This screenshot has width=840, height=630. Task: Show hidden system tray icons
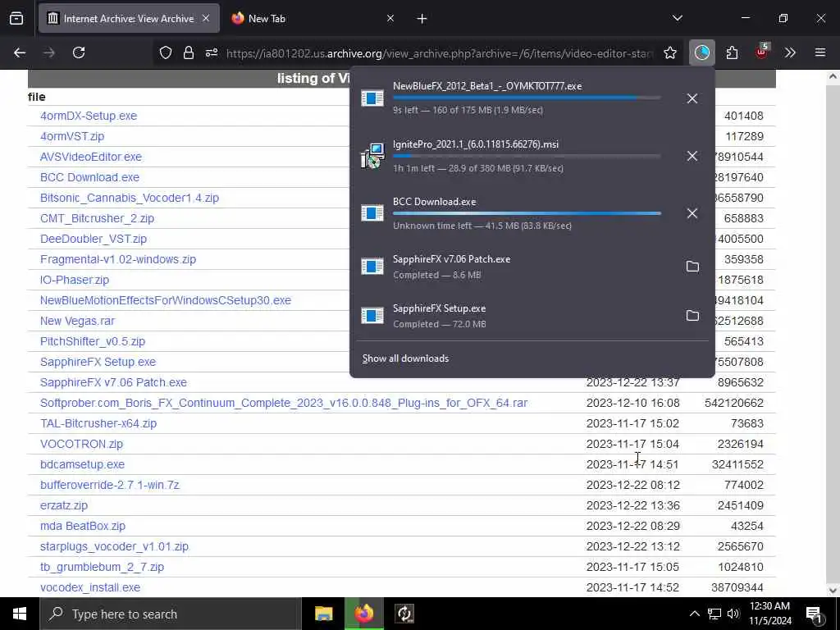[x=694, y=614]
